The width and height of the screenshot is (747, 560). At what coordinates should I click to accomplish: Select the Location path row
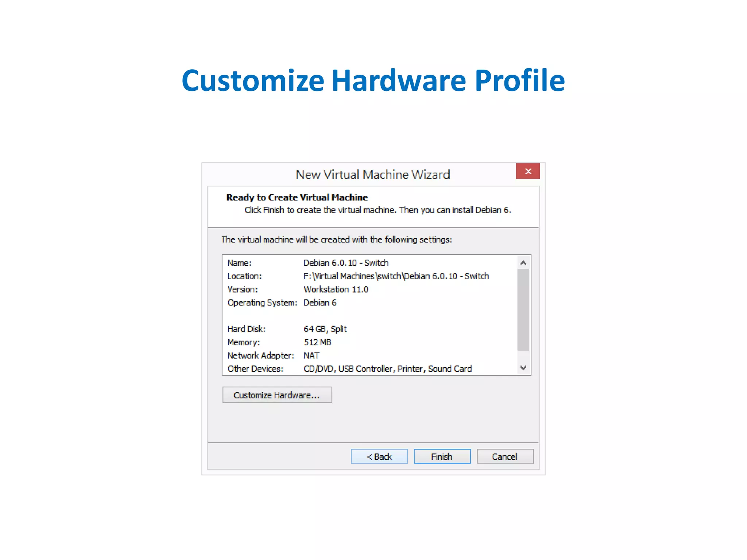click(x=396, y=276)
